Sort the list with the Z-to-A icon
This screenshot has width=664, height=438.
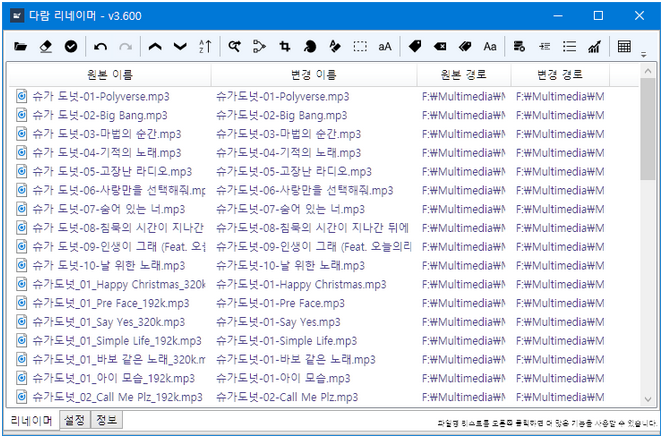tap(205, 47)
